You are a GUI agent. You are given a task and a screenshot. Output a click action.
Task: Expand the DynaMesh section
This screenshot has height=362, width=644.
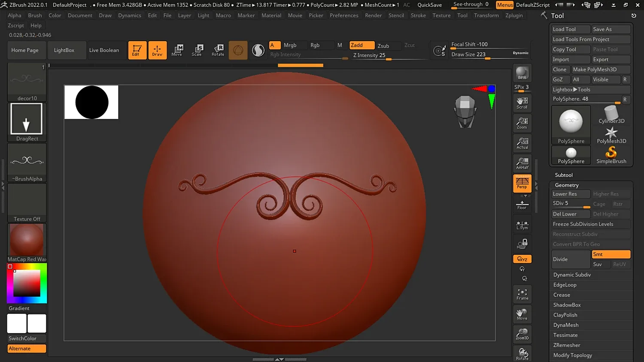point(566,325)
